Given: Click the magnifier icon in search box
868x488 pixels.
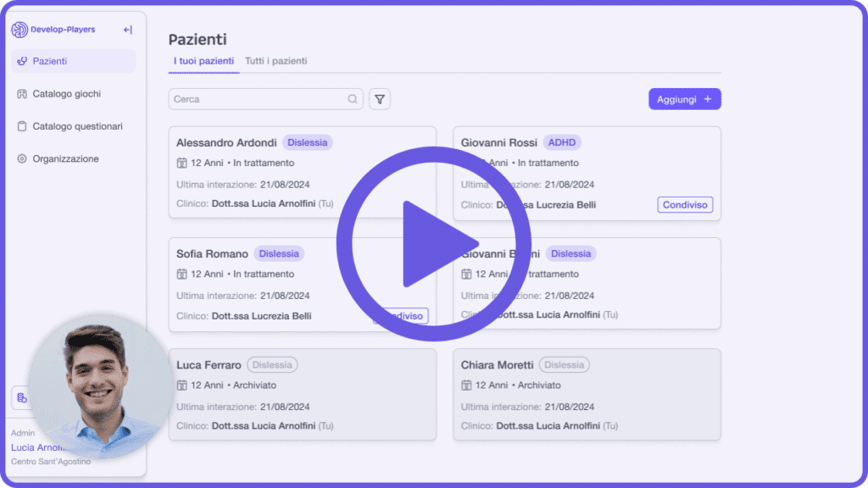Looking at the screenshot, I should pyautogui.click(x=353, y=99).
